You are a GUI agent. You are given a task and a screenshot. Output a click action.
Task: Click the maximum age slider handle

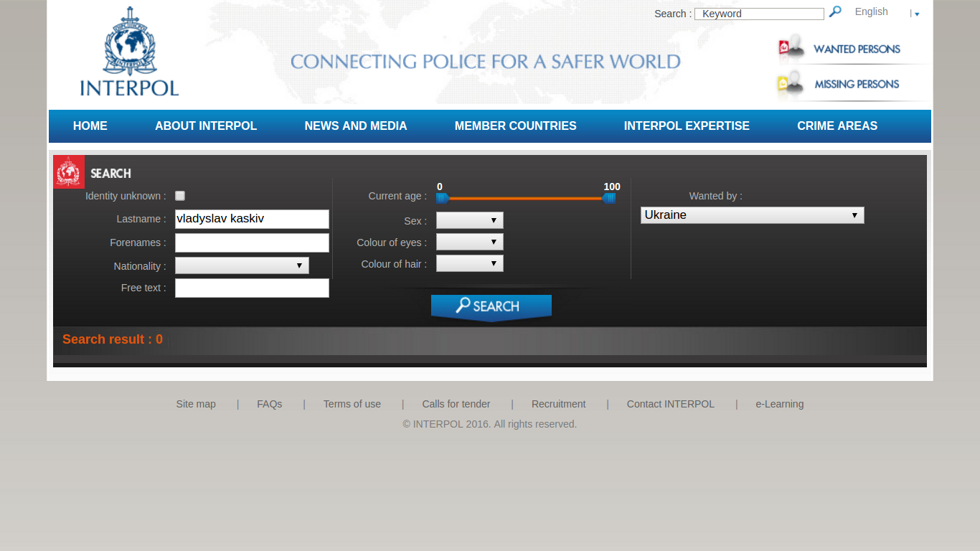[x=609, y=198]
